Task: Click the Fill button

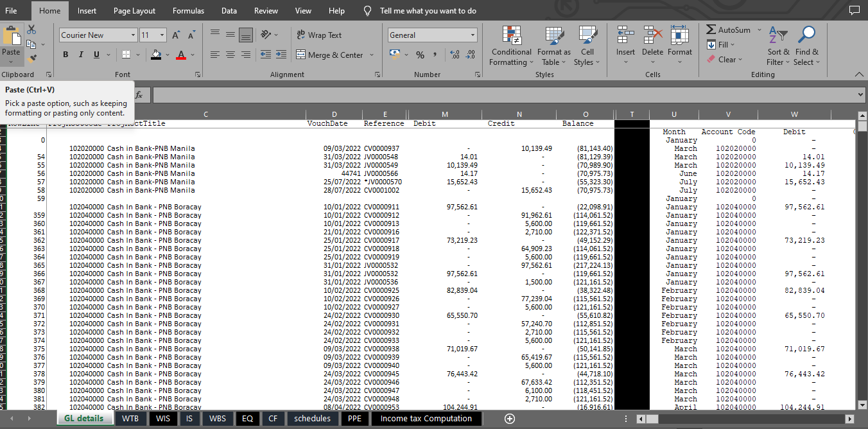Action: click(721, 45)
